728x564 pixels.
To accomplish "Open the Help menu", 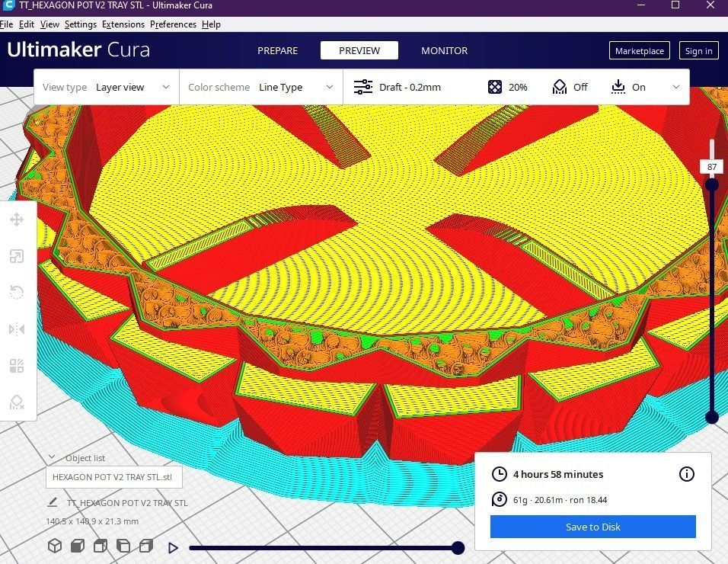I will click(x=211, y=24).
